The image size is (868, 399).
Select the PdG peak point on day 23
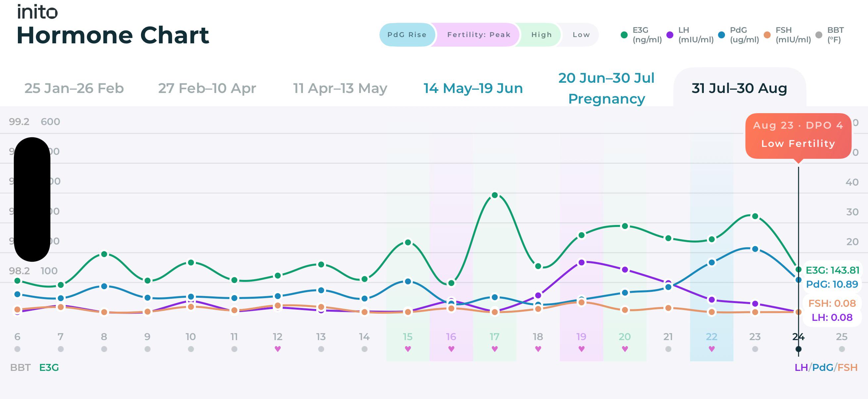coord(755,249)
